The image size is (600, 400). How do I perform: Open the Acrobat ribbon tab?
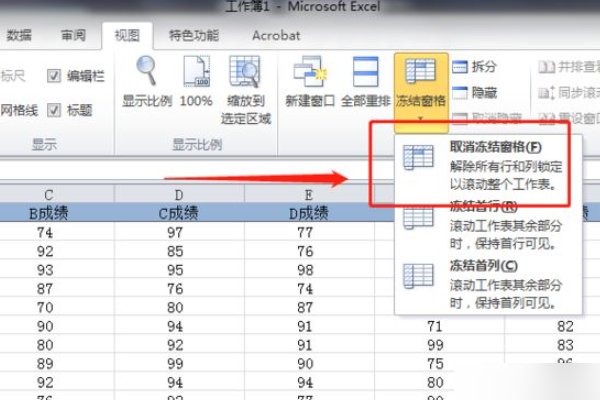point(276,35)
